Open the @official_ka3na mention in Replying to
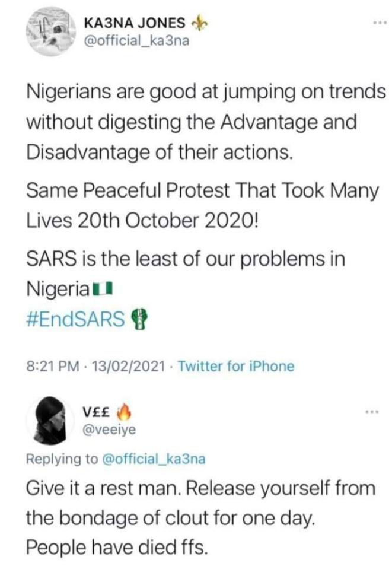 [158, 460]
